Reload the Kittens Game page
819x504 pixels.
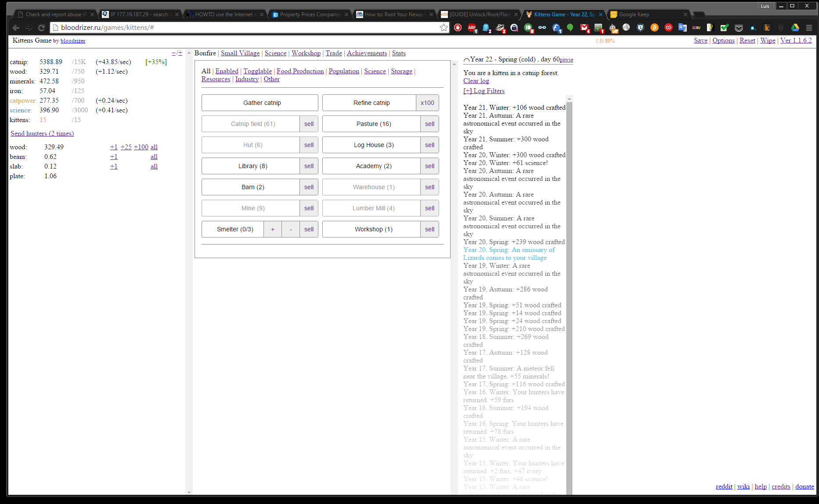click(41, 28)
